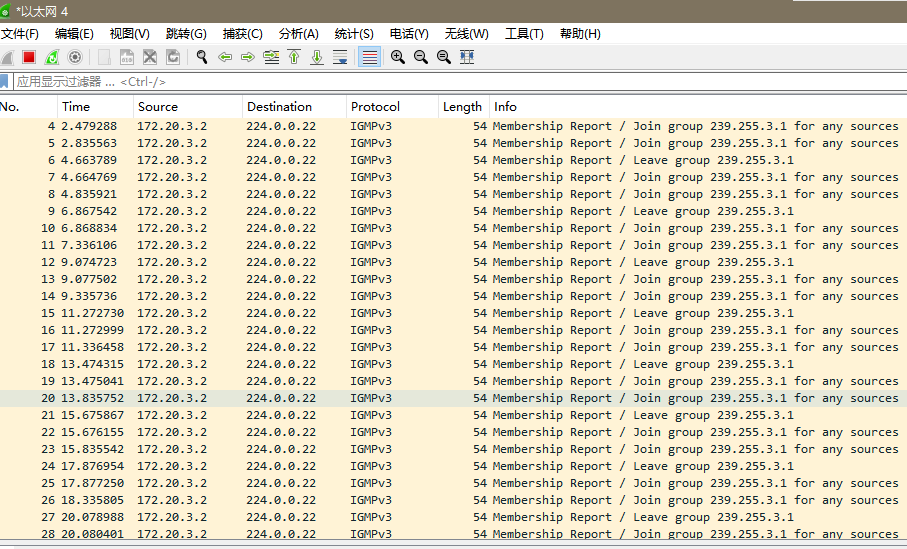Open the 工具(T) menu
The height and width of the screenshot is (549, 907).
coord(524,34)
